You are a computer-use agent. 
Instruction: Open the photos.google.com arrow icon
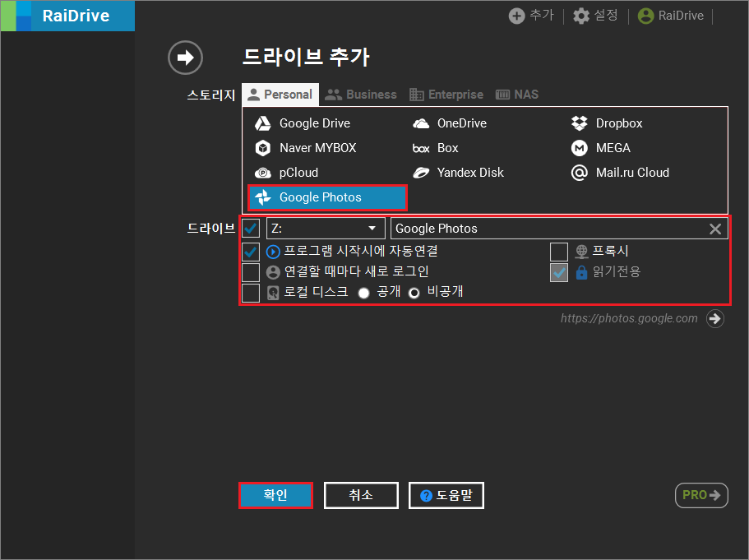[715, 319]
